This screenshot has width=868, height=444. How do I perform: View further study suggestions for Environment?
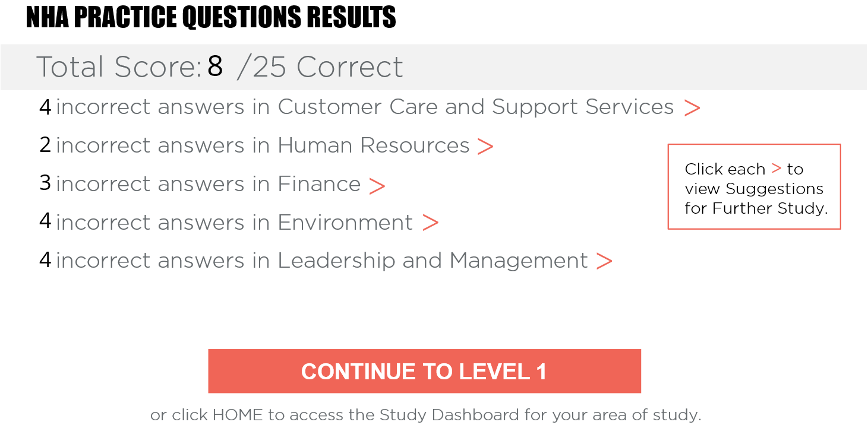click(431, 223)
